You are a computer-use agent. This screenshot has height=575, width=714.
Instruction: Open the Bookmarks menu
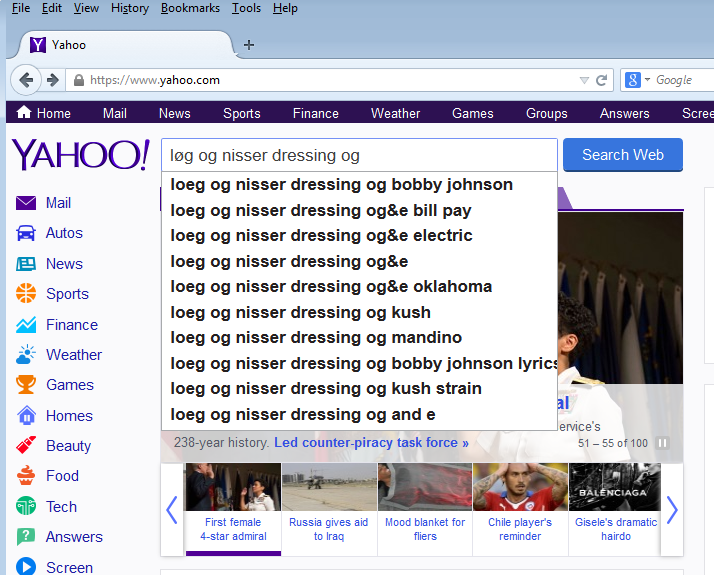tap(190, 8)
